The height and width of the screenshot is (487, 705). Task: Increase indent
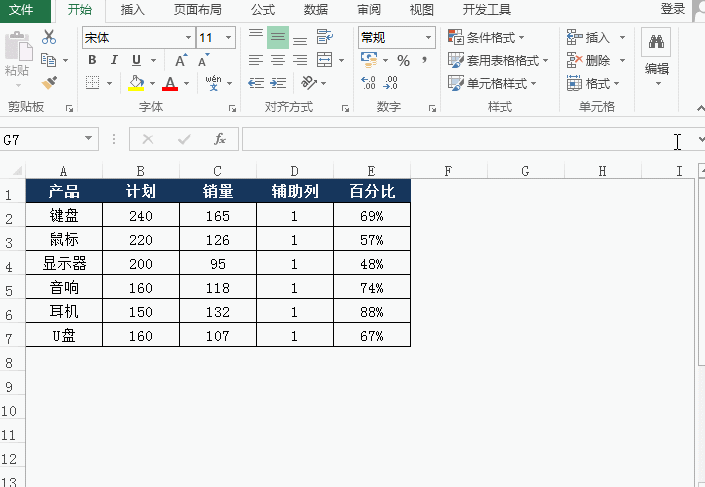[278, 83]
